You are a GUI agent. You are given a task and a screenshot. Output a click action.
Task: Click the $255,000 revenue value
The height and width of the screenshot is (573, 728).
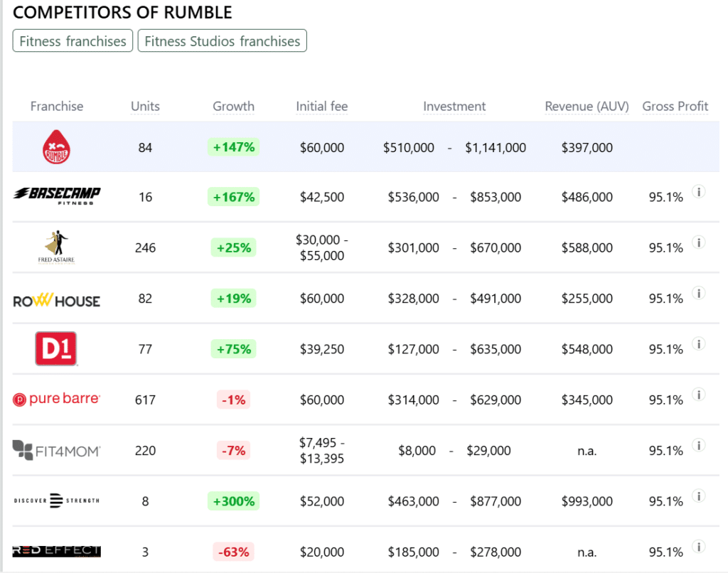pyautogui.click(x=587, y=298)
